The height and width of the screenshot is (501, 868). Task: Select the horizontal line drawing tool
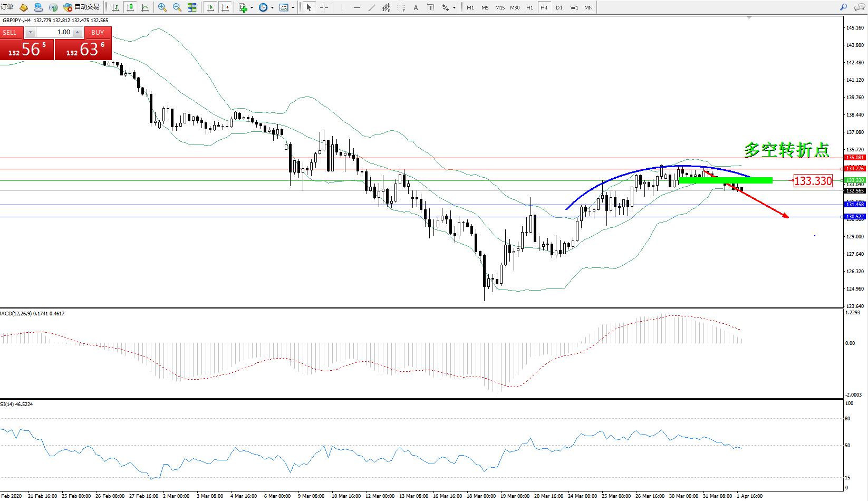[357, 7]
